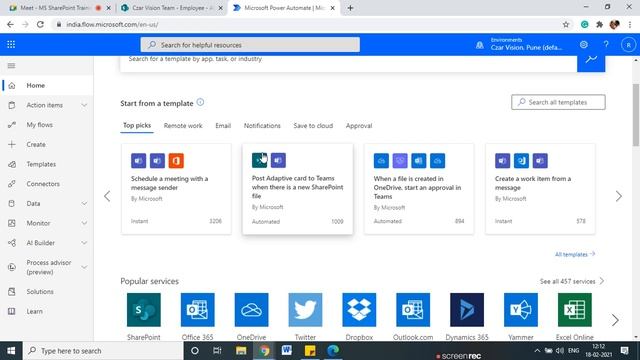Select the Twitter service icon

click(305, 310)
